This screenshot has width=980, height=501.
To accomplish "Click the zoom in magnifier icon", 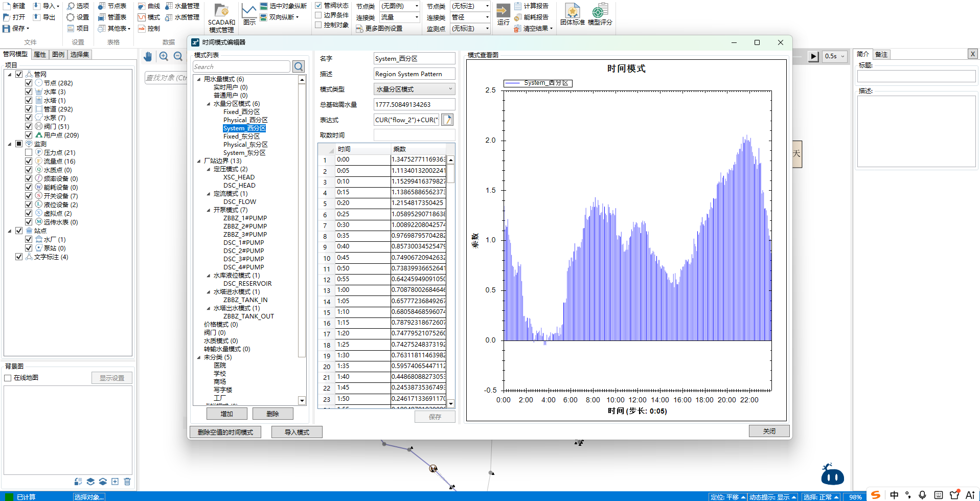I will coord(164,56).
